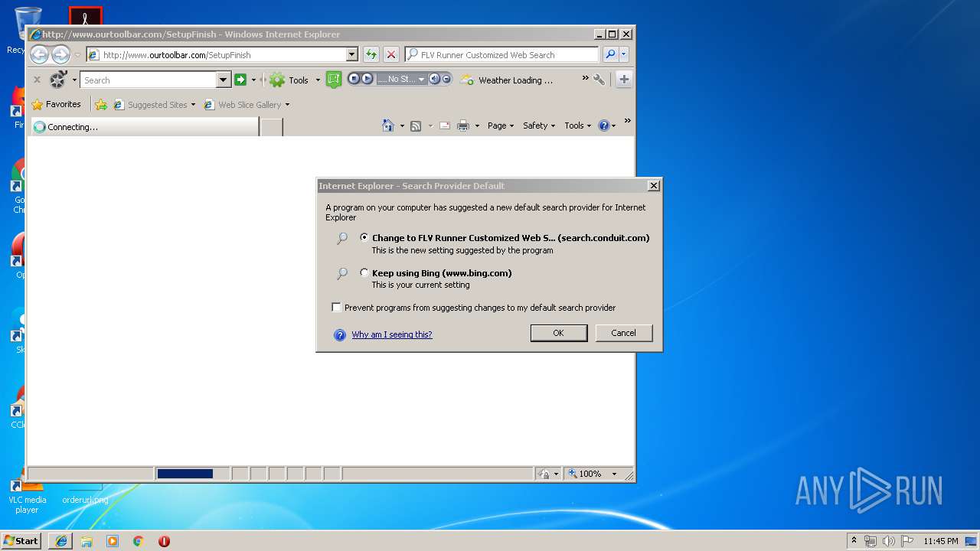Click the OK button in the dialog
980x551 pixels.
[x=559, y=333]
